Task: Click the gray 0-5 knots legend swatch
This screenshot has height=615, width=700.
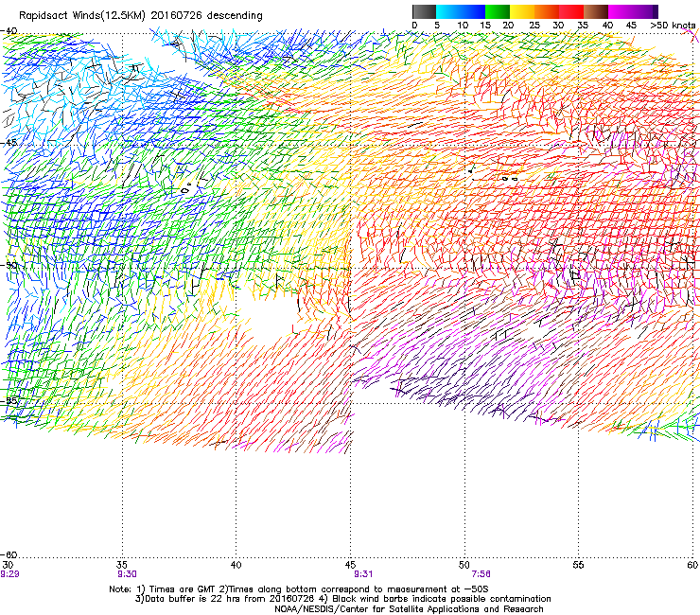Action: (x=424, y=11)
